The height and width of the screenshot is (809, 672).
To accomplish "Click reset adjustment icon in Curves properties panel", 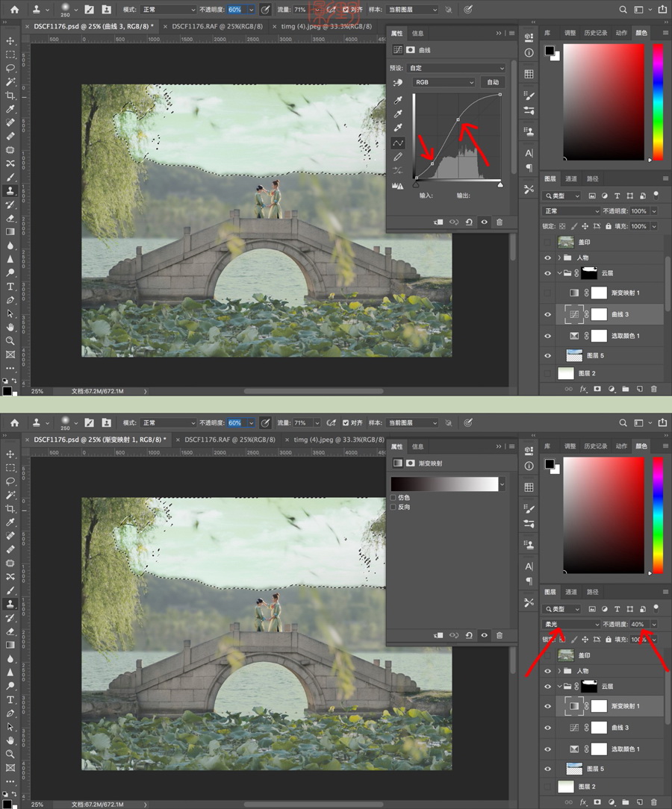I will pyautogui.click(x=469, y=222).
